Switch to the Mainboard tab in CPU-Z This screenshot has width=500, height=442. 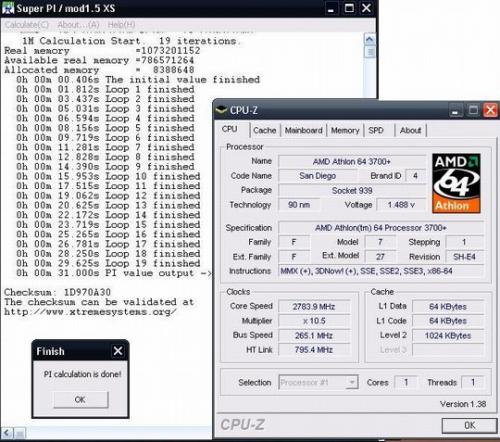point(303,130)
